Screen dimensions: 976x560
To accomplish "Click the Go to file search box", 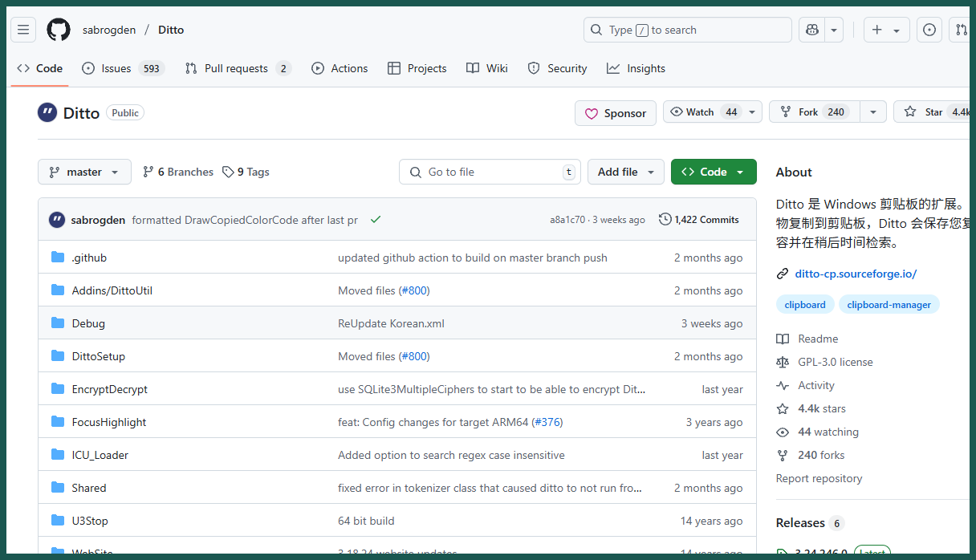I will 490,172.
